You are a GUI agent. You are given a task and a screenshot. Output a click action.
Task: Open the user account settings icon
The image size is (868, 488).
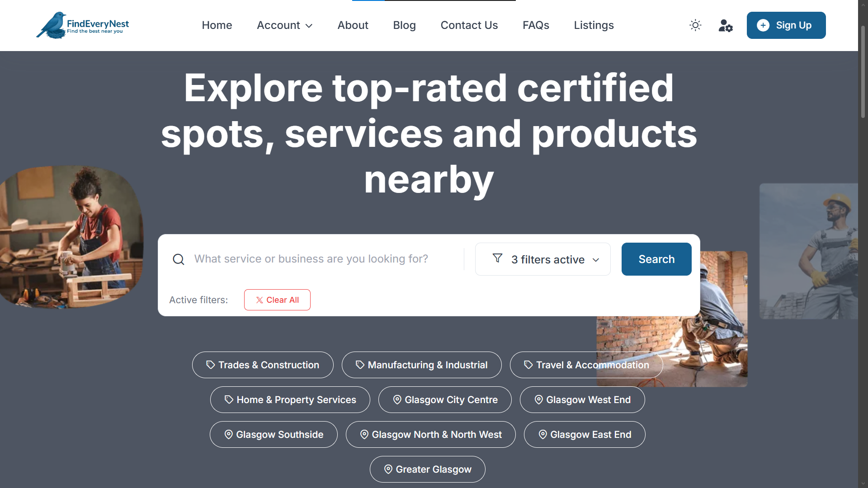[x=725, y=26]
